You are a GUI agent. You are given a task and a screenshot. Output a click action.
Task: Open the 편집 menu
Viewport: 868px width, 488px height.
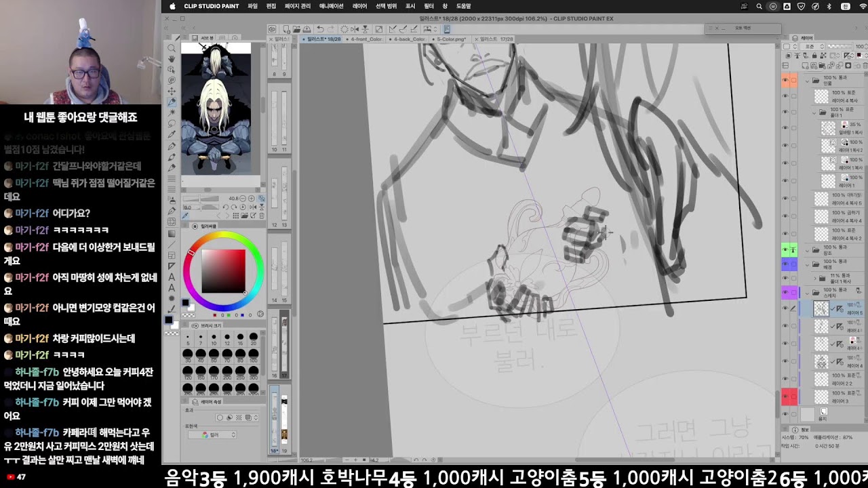click(271, 6)
